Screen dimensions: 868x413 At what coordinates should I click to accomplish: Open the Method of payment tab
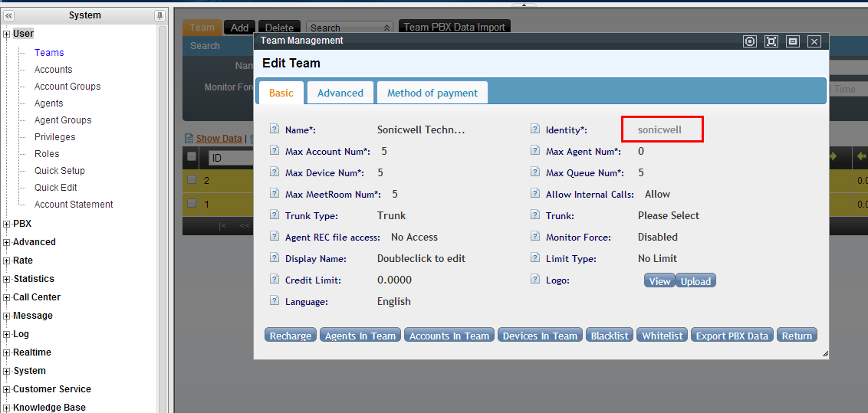pyautogui.click(x=432, y=93)
